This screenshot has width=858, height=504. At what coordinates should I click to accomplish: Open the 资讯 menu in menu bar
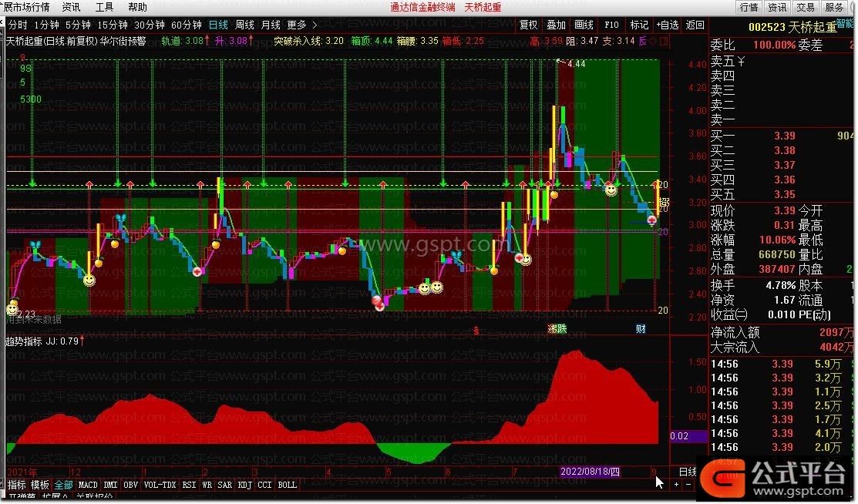[x=71, y=7]
